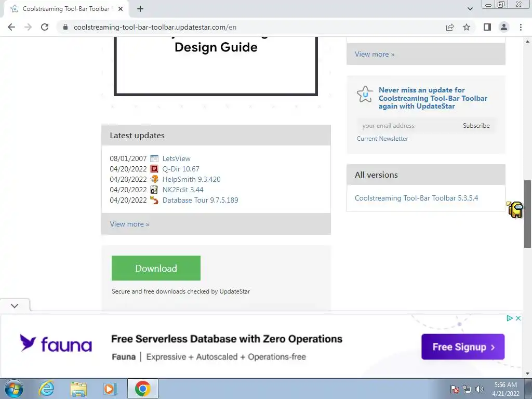Click the padlock site info icon
The image size is (532, 399).
click(x=65, y=27)
